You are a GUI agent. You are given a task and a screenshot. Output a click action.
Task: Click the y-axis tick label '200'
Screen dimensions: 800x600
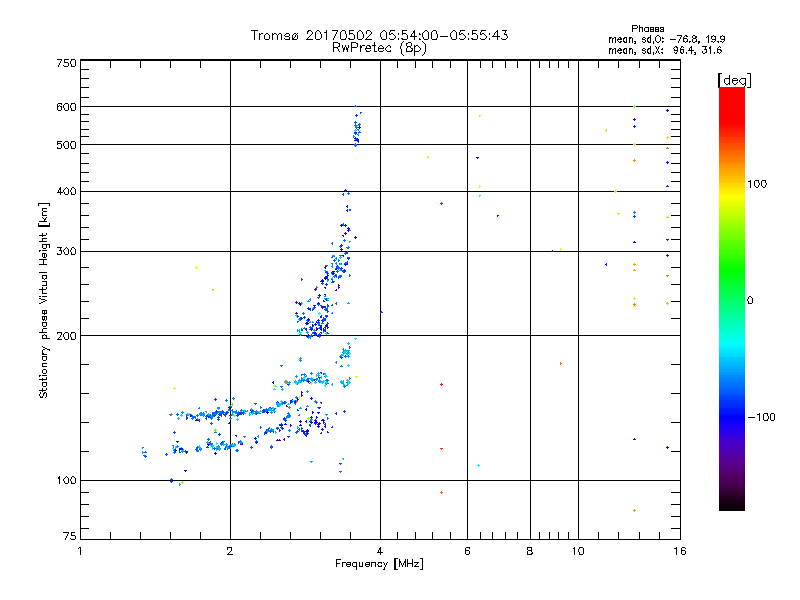[66, 335]
